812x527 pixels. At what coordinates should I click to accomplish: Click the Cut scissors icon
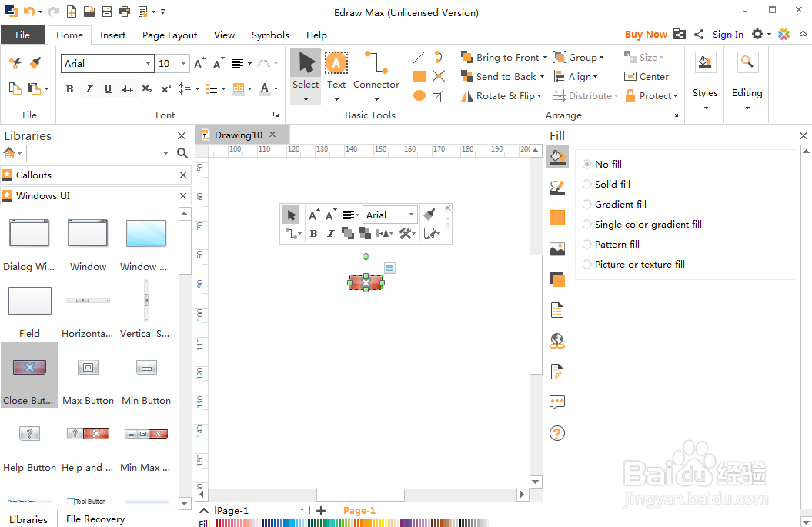[15, 63]
